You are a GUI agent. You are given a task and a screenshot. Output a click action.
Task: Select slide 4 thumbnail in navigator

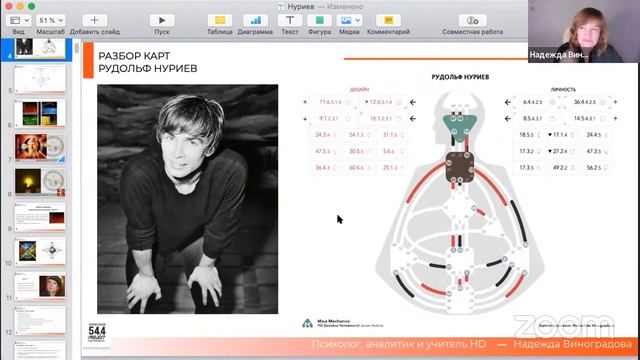40,47
